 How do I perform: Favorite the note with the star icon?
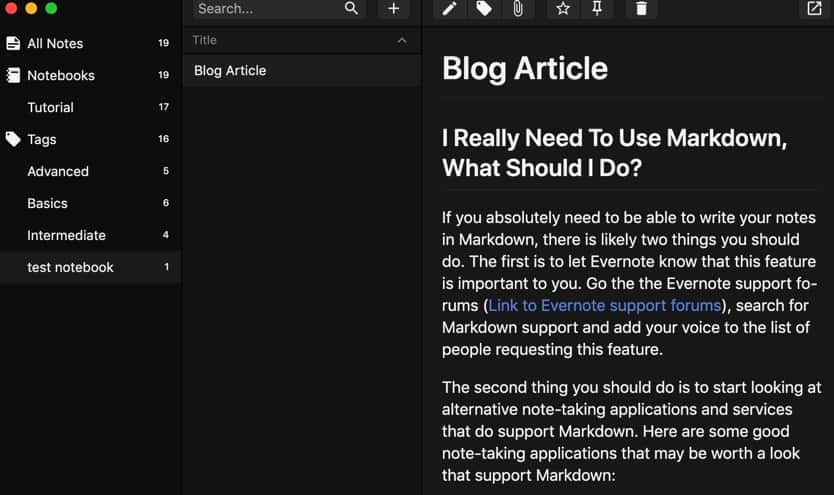563,9
